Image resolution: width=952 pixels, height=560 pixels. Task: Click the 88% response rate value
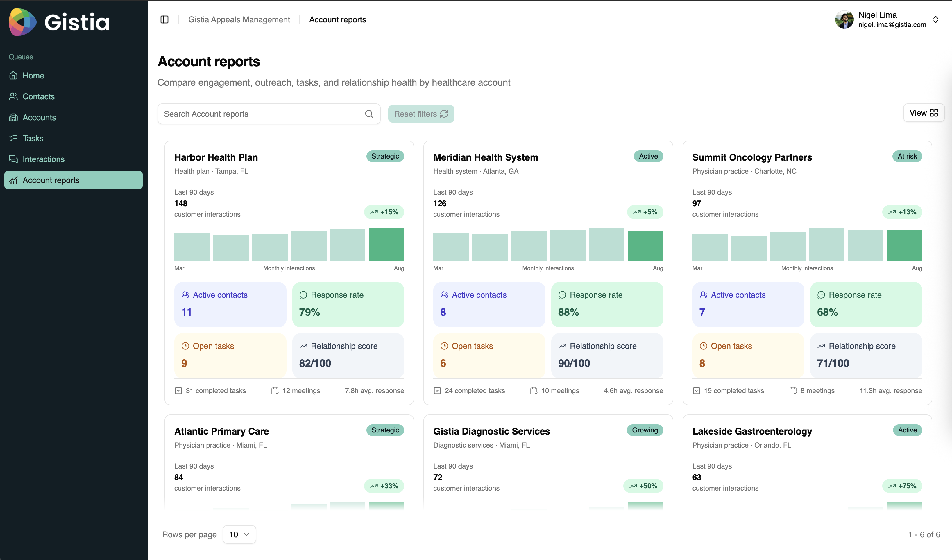click(x=568, y=312)
